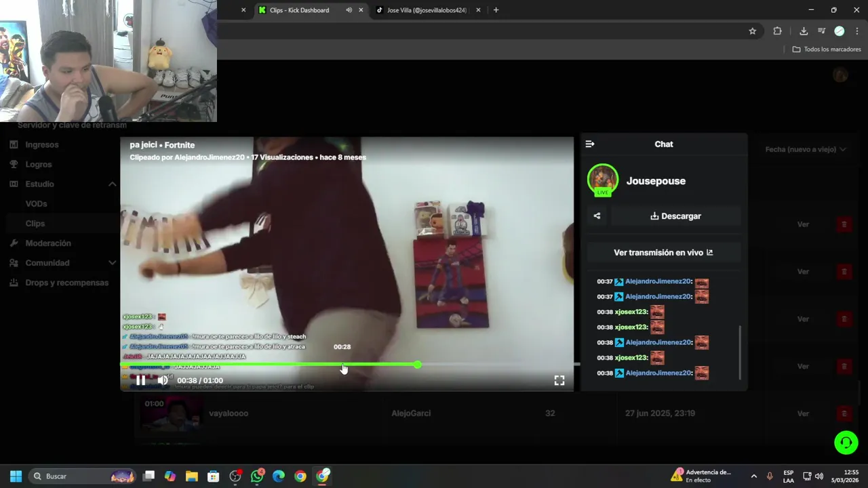Click the Buscar taskbar search box
Image resolution: width=868 pixels, height=488 pixels.
[83, 476]
